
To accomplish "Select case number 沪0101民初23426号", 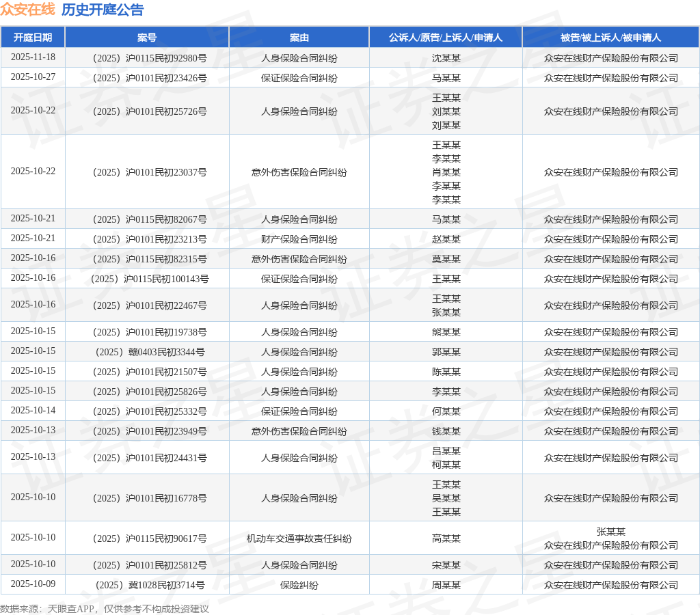I will pyautogui.click(x=150, y=78).
